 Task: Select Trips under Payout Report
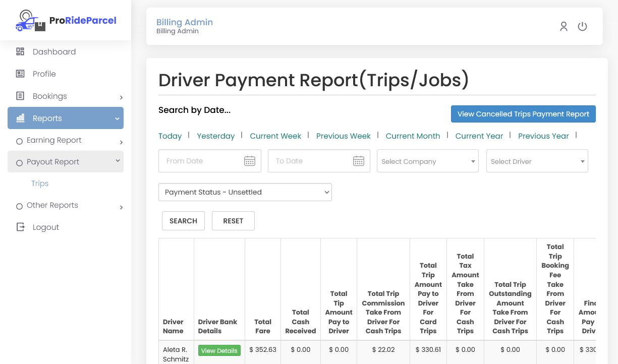point(40,184)
